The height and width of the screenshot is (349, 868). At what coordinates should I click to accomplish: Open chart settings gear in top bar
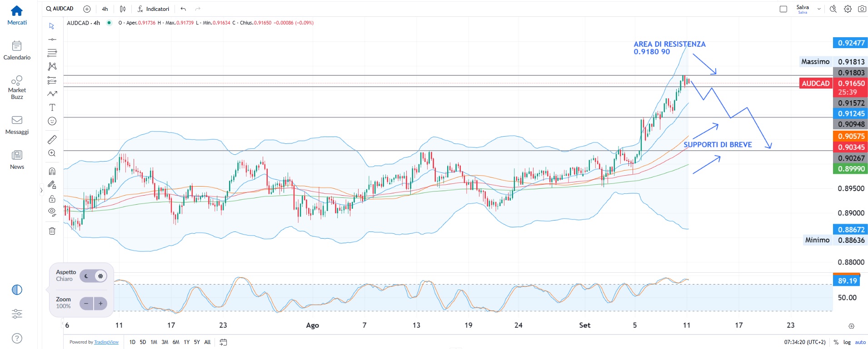[x=848, y=9]
